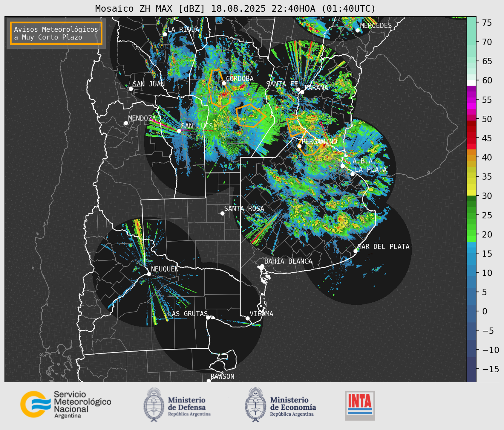Click the MENDOZA city marker dot
This screenshot has width=504, height=430.
[x=126, y=123]
